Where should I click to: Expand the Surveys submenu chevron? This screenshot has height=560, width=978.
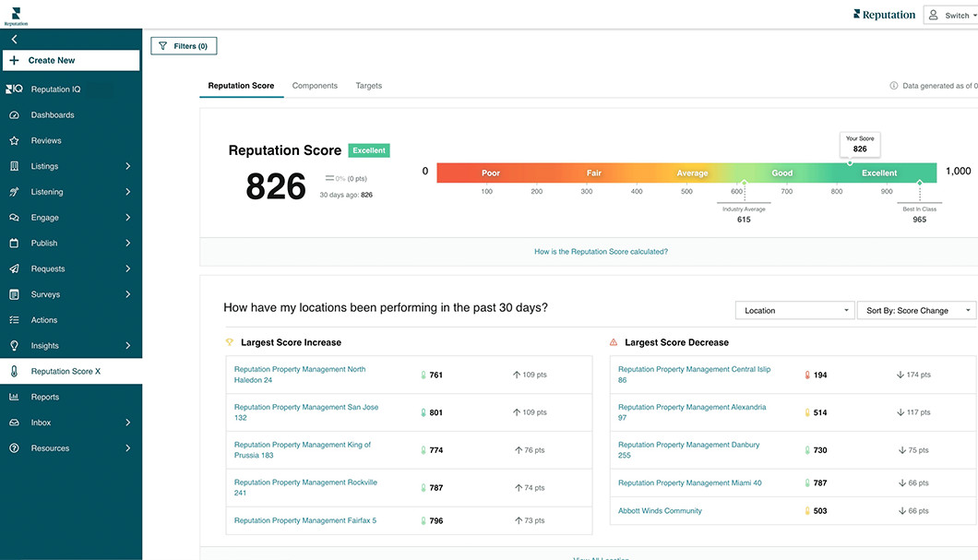(128, 293)
